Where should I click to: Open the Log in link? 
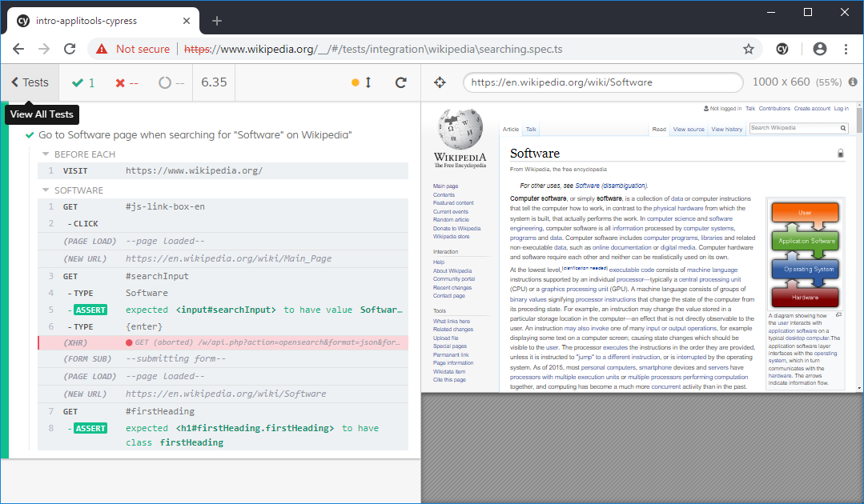[842, 108]
